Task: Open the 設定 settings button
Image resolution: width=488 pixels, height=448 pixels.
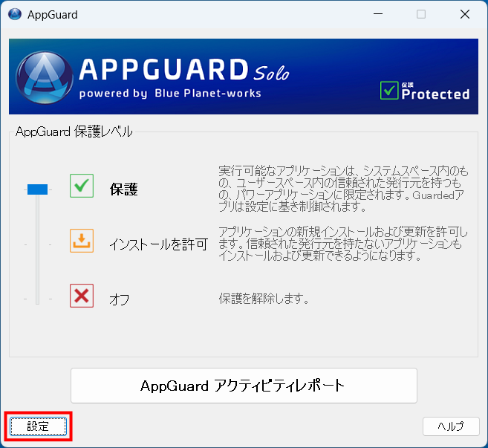Action: (x=38, y=426)
